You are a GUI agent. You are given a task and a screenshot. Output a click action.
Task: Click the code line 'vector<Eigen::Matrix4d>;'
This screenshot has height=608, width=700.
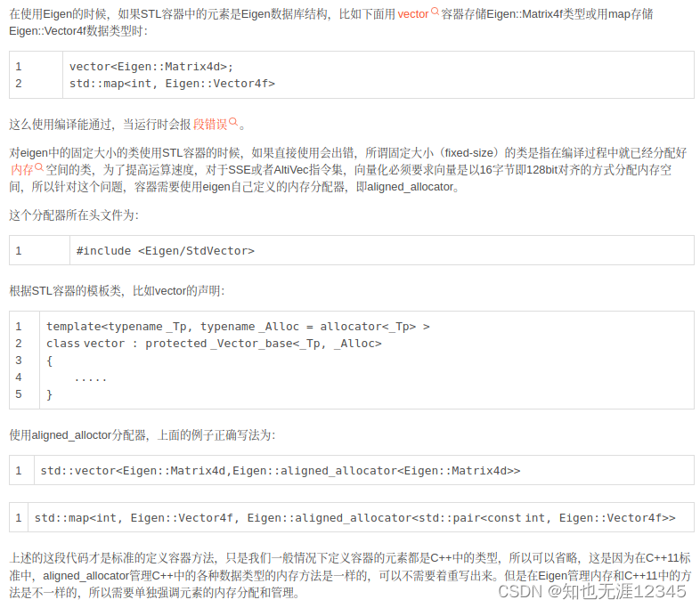151,67
